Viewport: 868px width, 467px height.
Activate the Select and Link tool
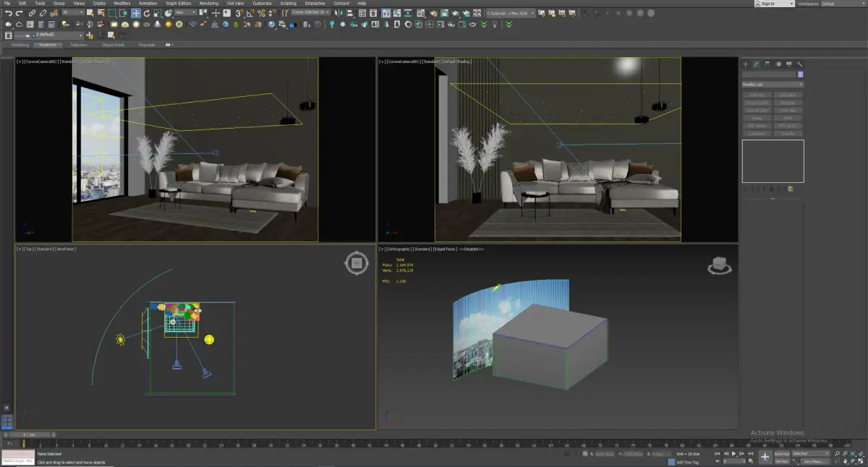coord(32,13)
